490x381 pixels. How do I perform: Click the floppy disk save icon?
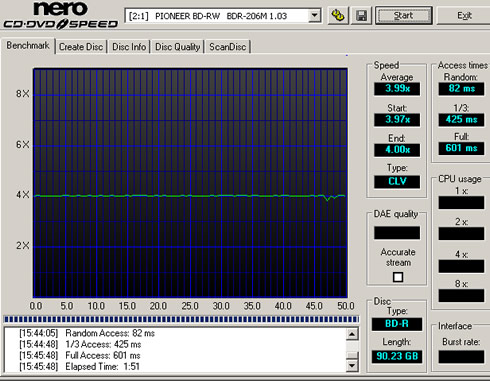pyautogui.click(x=361, y=16)
